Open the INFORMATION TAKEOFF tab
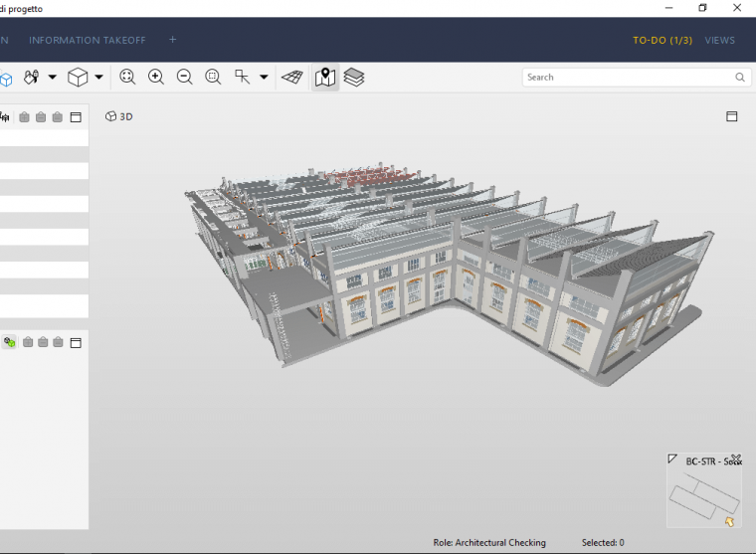Screen dimensions: 756x554 coord(88,41)
